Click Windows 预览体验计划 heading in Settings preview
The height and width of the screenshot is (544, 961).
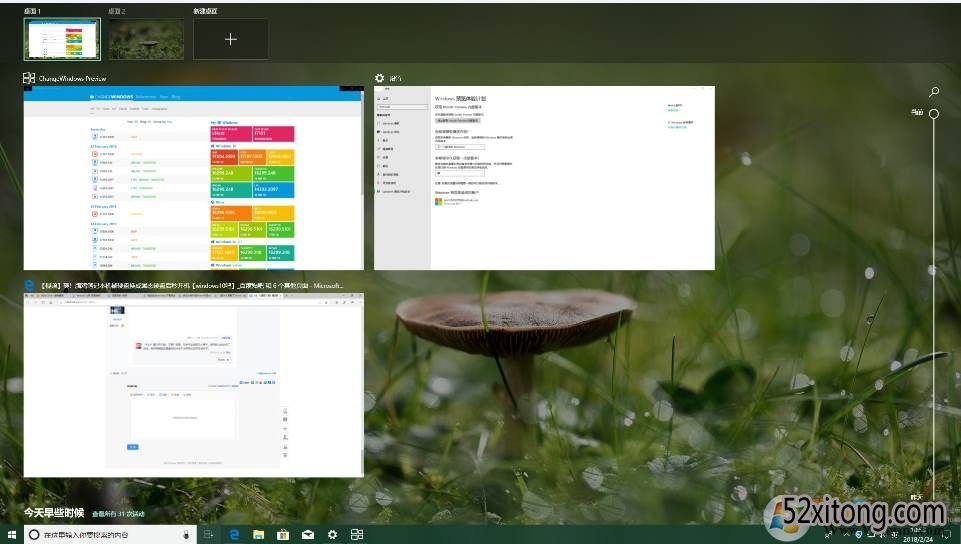460,98
